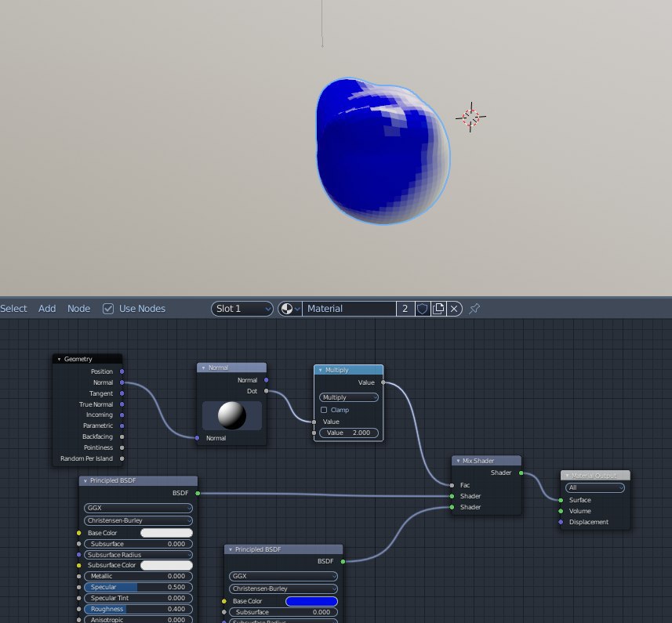The width and height of the screenshot is (672, 623).
Task: Click Subsurface 0.000 in white Principled BSDF
Action: coord(138,544)
